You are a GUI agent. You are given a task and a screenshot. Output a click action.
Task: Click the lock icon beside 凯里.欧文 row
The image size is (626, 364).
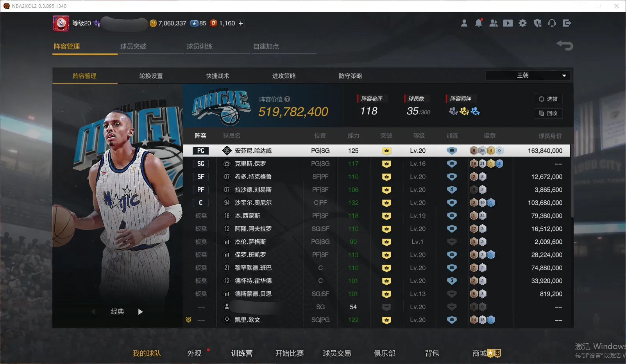[x=189, y=320]
